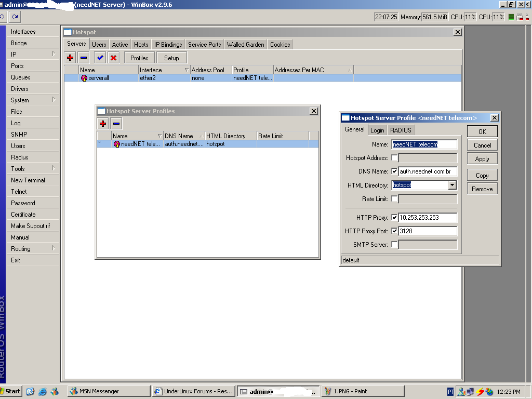This screenshot has height=399, width=532.
Task: Switch to RADIUS tab in Server Profile
Action: point(401,130)
